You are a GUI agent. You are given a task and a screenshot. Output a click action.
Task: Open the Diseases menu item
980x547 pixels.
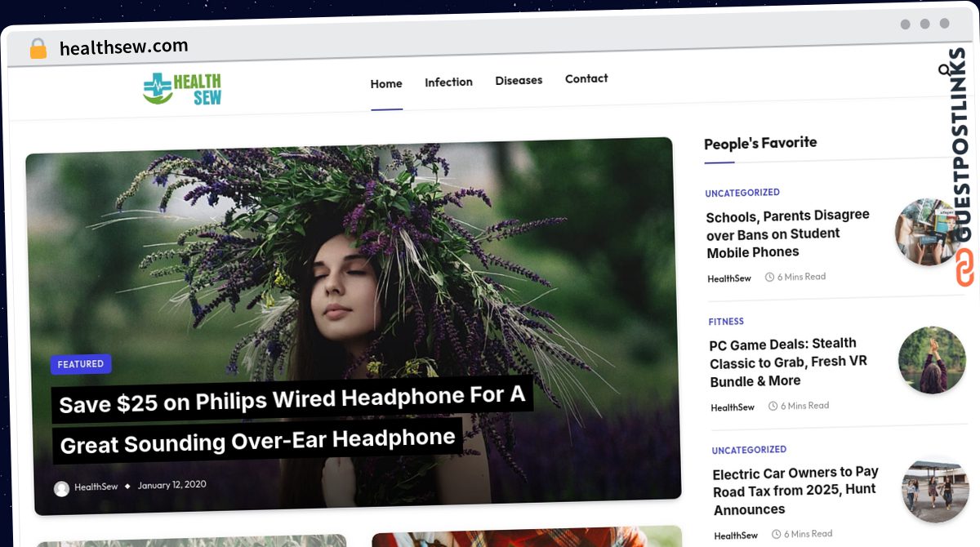click(519, 80)
